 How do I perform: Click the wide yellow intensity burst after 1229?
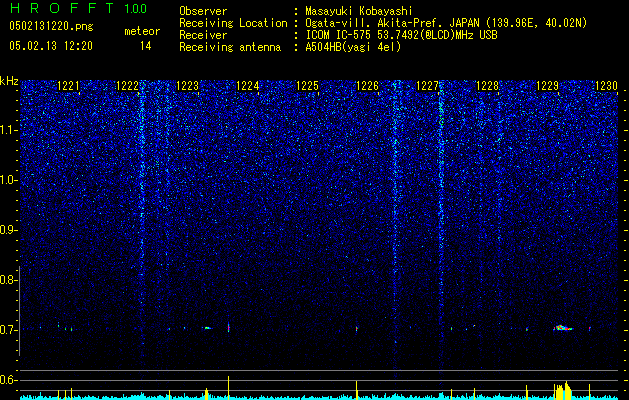pos(562,391)
